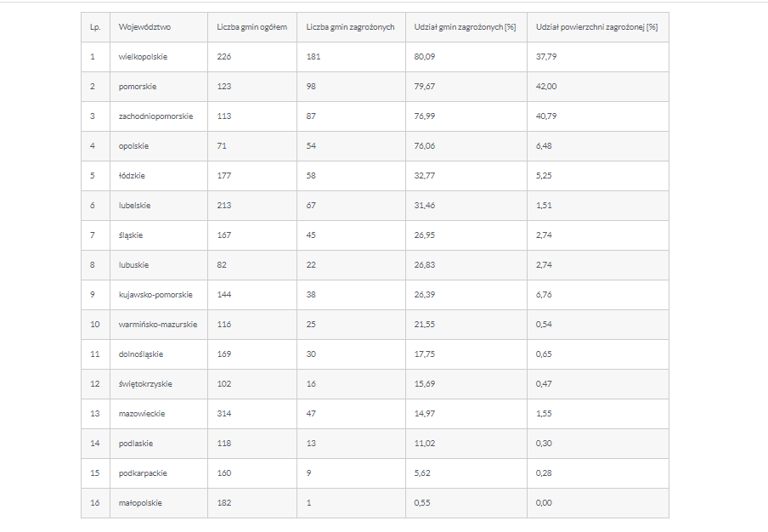Click the value 42,00 in pomorskie row
This screenshot has width=768, height=532.
point(546,87)
